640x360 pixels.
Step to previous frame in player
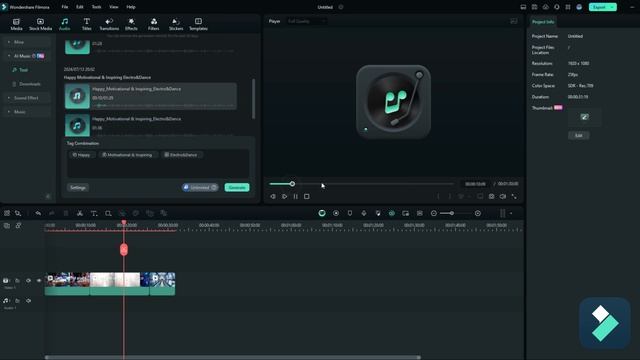tap(273, 197)
